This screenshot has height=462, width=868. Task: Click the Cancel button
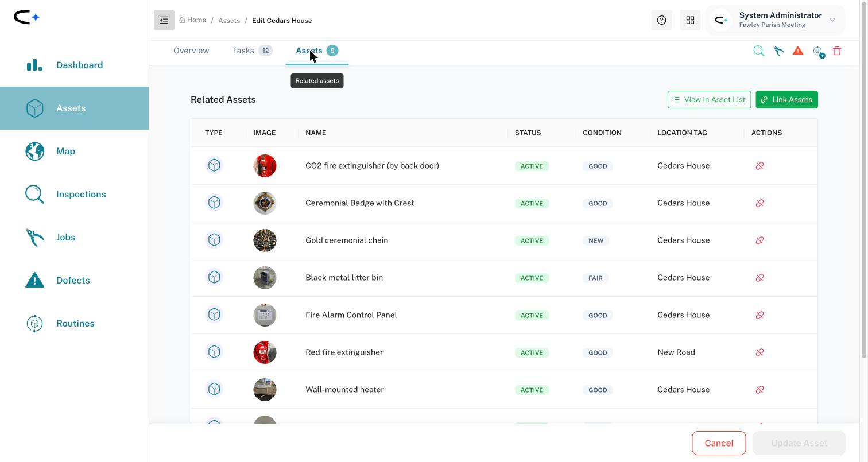tap(719, 443)
